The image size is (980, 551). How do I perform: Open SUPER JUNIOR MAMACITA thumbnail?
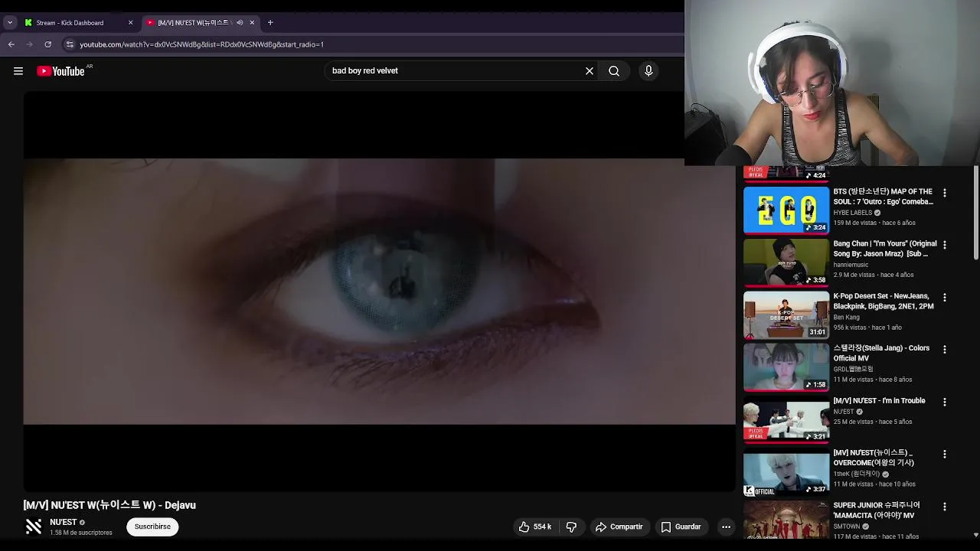(x=786, y=520)
